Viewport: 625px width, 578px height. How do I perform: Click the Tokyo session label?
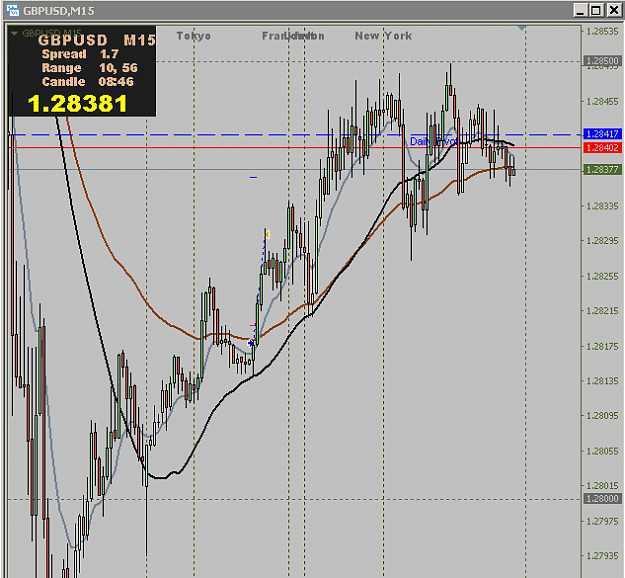point(194,36)
